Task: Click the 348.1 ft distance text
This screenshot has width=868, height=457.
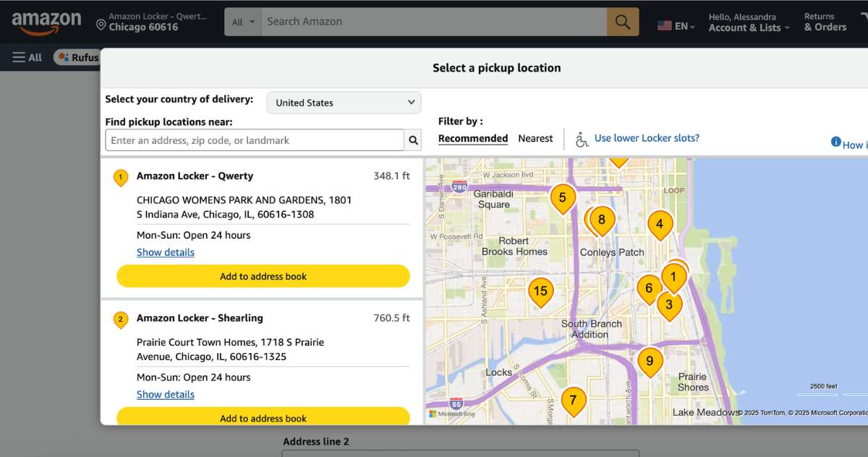Action: click(x=391, y=176)
